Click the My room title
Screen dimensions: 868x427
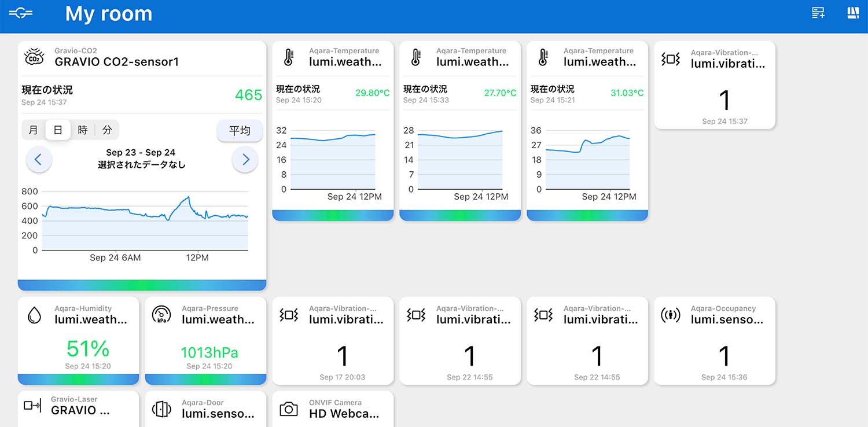pos(109,13)
